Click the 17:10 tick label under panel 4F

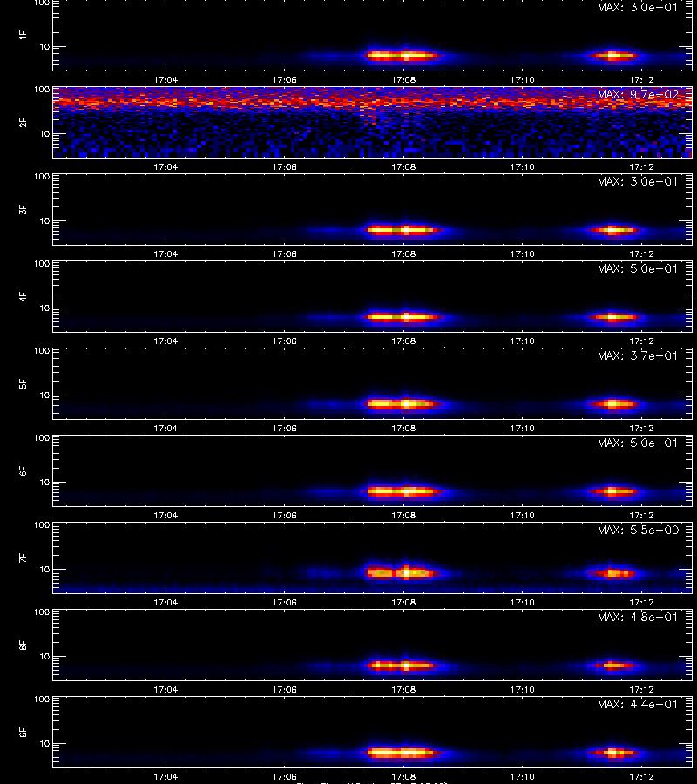coord(523,341)
